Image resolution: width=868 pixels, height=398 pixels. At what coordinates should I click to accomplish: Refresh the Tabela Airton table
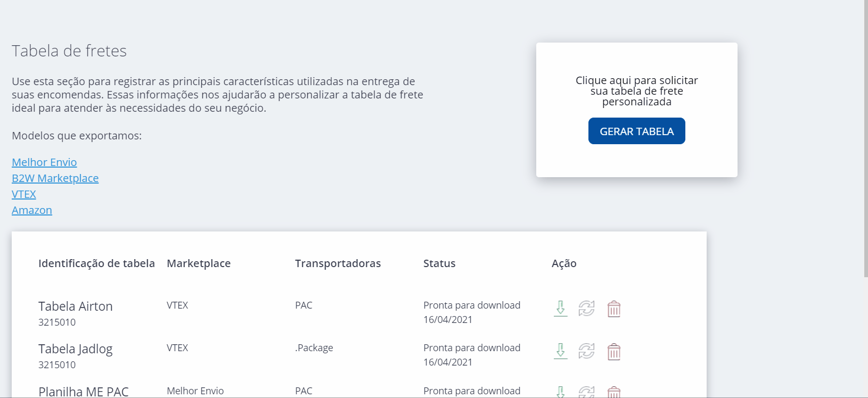tap(587, 309)
